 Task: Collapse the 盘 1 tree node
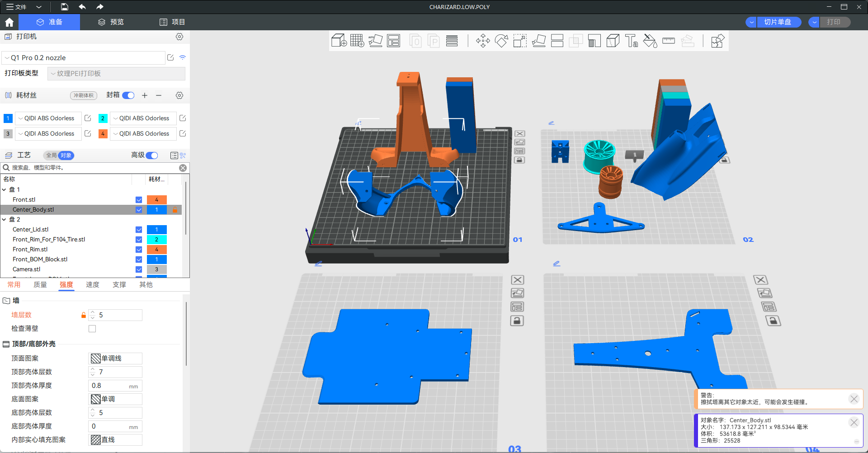pyautogui.click(x=5, y=190)
